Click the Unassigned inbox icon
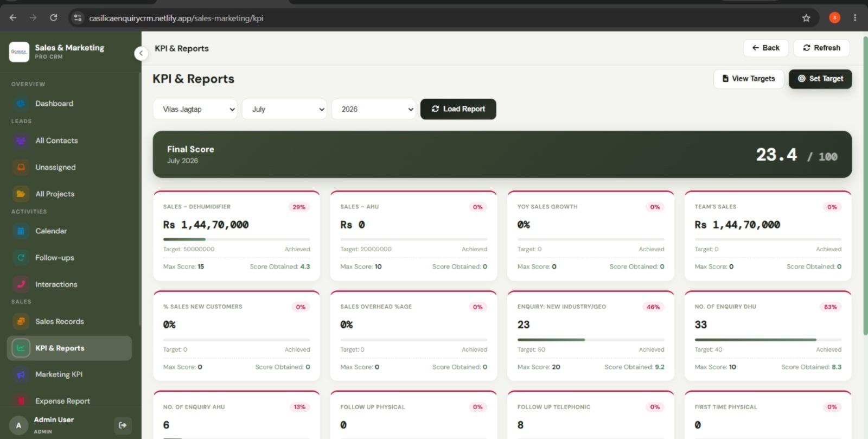The width and height of the screenshot is (868, 439). (21, 167)
